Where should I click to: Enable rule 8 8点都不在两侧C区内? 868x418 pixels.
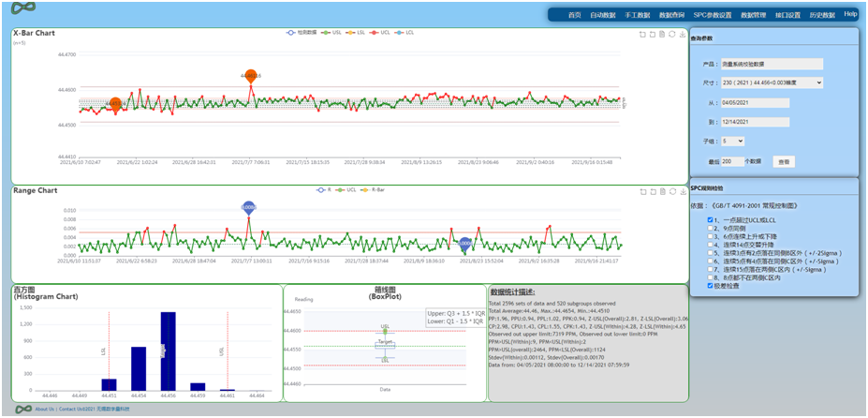(x=711, y=277)
